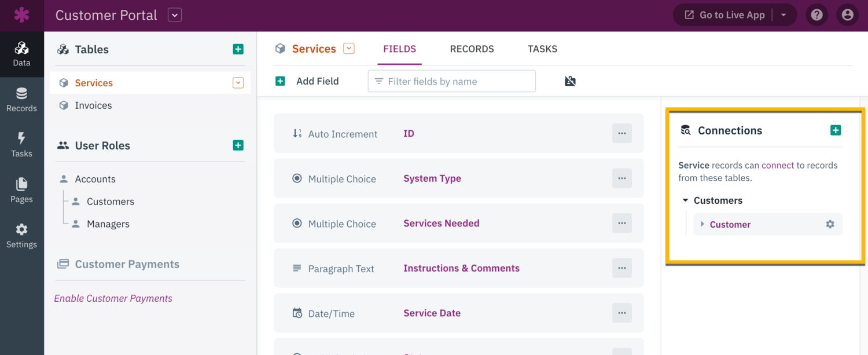The width and height of the screenshot is (868, 355).
Task: Click the Enable Customer Payments link
Action: pyautogui.click(x=113, y=298)
